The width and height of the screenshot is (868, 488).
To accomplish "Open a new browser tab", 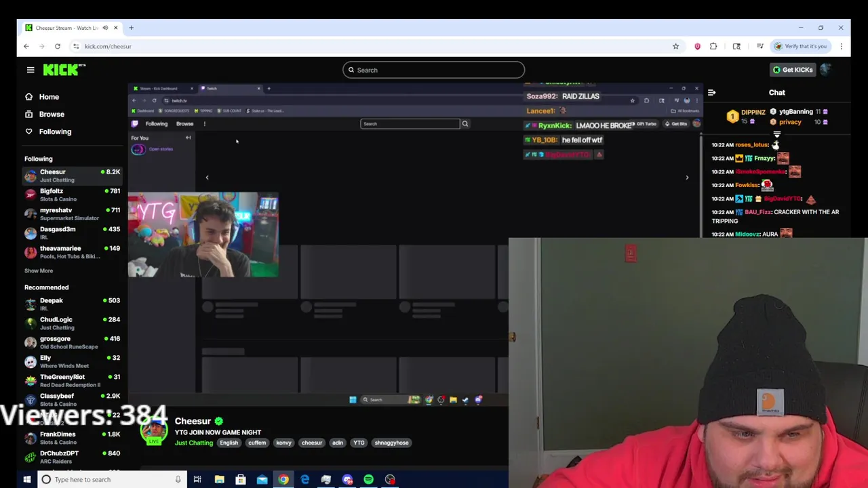I will point(131,28).
